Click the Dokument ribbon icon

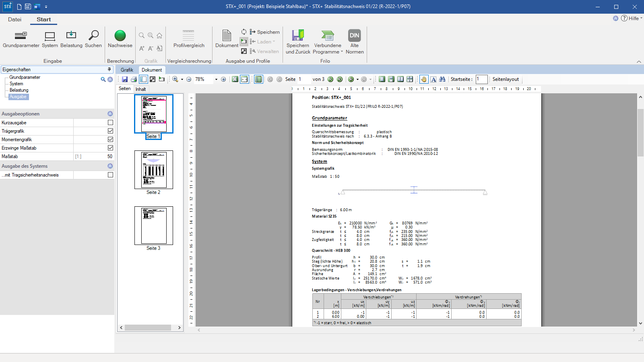click(227, 35)
